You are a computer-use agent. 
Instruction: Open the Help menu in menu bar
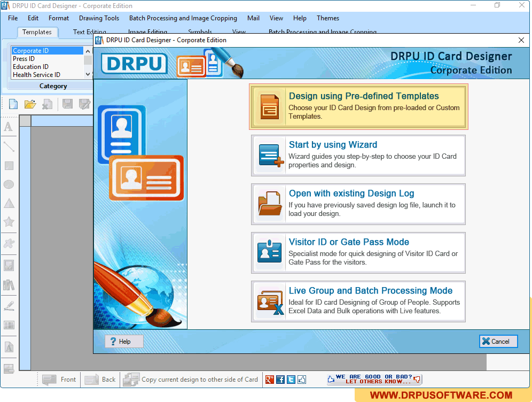pos(300,18)
